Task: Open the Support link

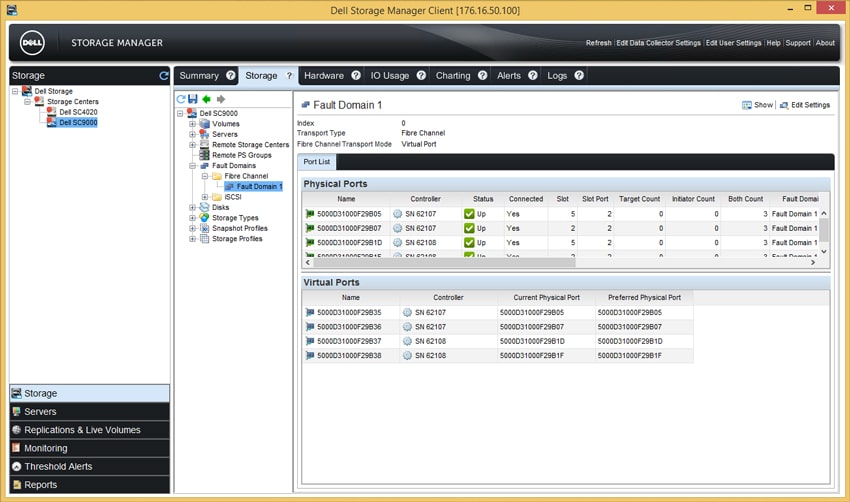Action: click(798, 43)
